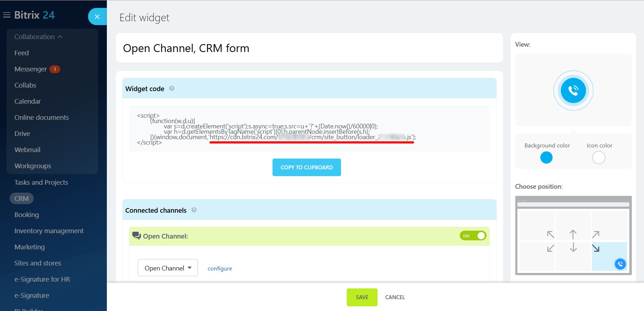Click the configure link
This screenshot has width=644, height=311.
click(x=219, y=268)
